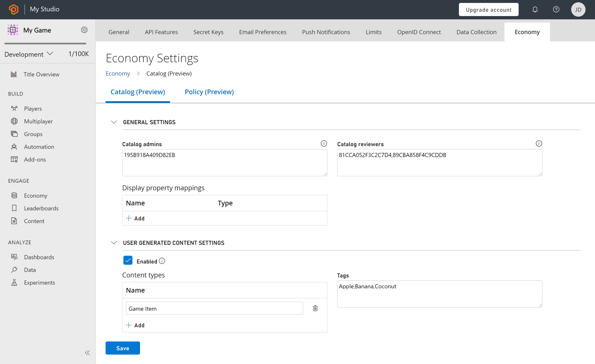This screenshot has width=595, height=364.
Task: Click the Groups build icon
Action: pyautogui.click(x=14, y=134)
